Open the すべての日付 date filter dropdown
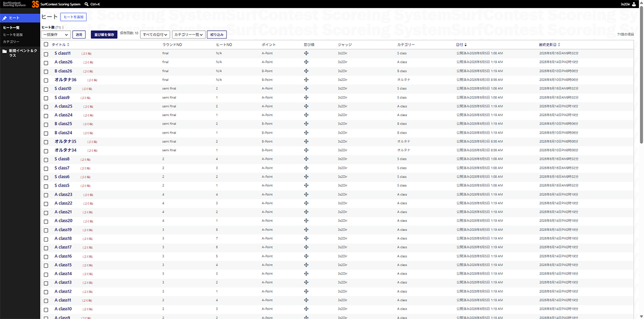Image resolution: width=644 pixels, height=319 pixels. 155,35
